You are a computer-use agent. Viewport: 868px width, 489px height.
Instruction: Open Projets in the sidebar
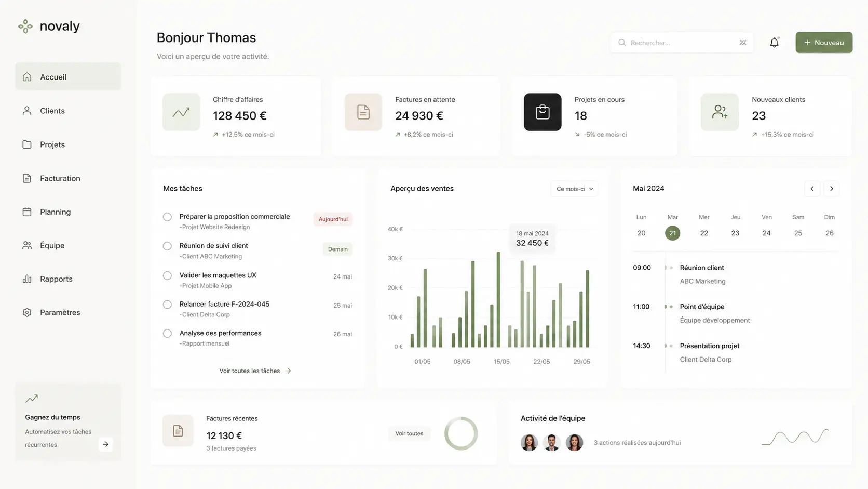tap(68, 144)
